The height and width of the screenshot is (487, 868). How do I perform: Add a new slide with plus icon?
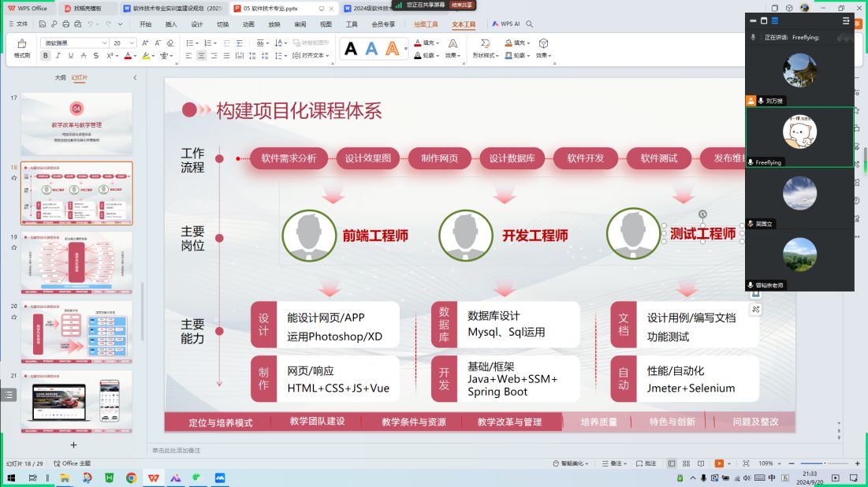(x=73, y=444)
